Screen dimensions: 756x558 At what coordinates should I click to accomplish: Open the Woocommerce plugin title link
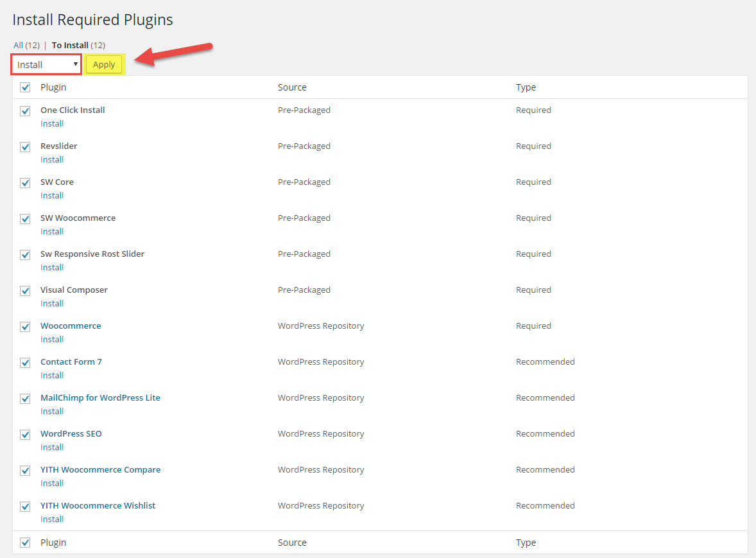tap(71, 326)
